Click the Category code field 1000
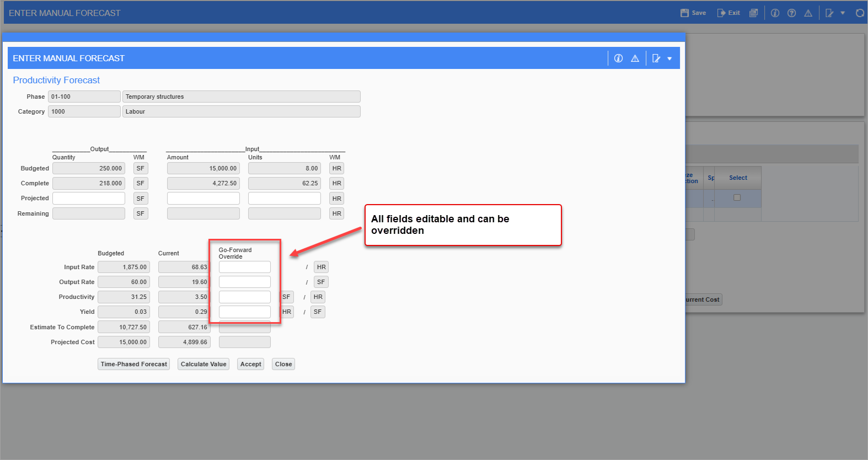The width and height of the screenshot is (868, 460). 84,111
